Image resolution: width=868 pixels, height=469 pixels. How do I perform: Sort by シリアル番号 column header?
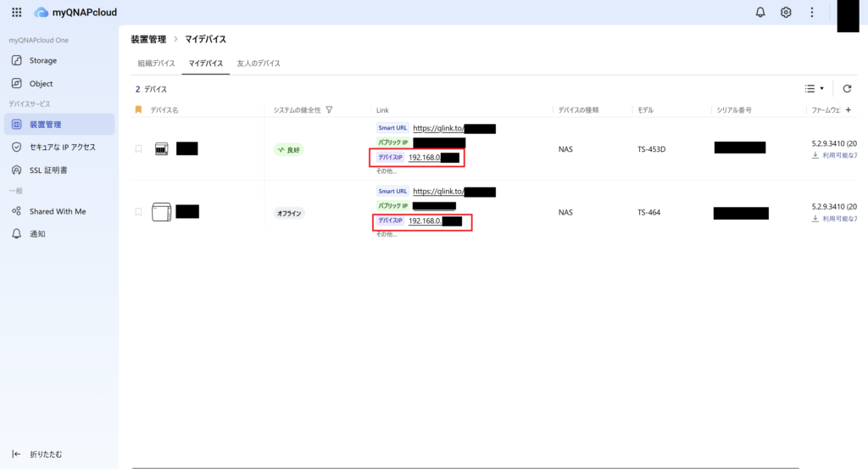734,110
